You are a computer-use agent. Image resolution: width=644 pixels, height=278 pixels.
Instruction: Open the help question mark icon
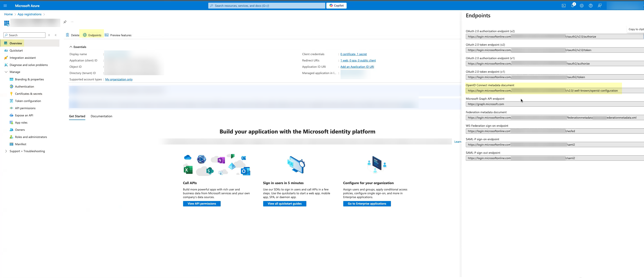[590, 5]
